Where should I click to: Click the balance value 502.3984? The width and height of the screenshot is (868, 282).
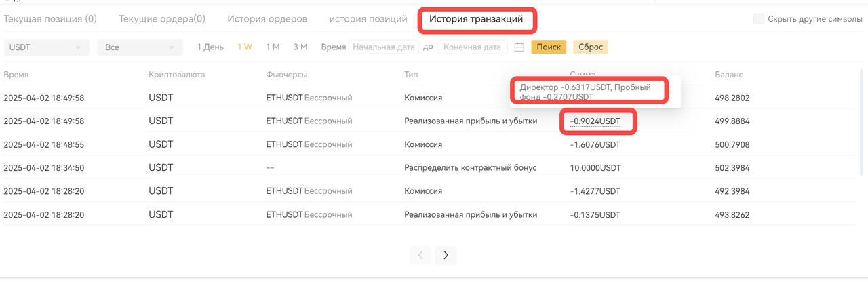pos(732,167)
